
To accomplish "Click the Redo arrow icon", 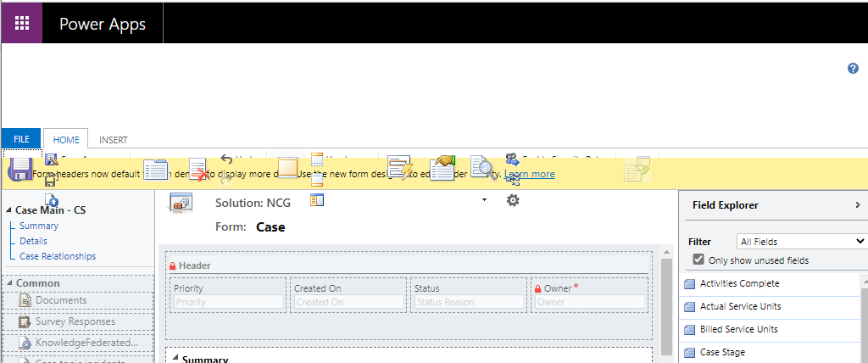I will point(225,180).
